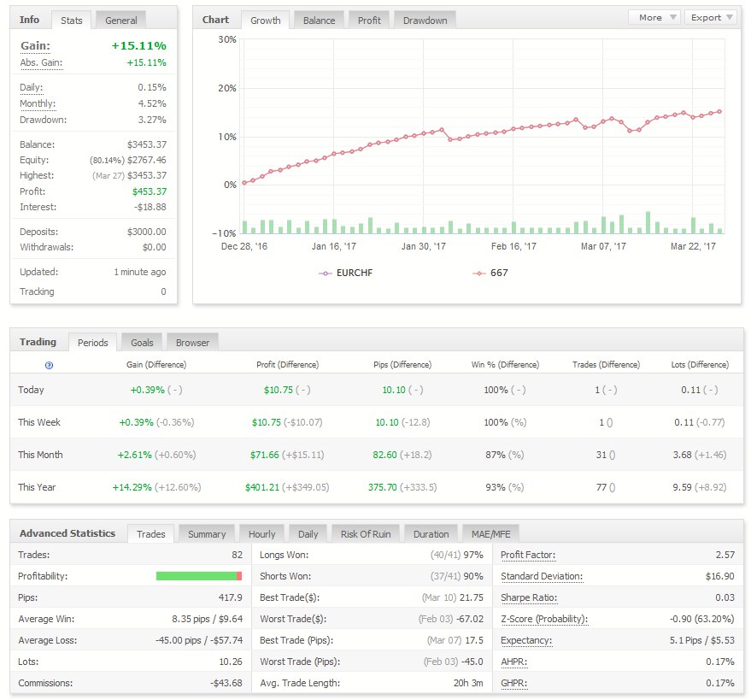Click the Abs. Gain: label
This screenshot has height=700, width=751.
41,62
